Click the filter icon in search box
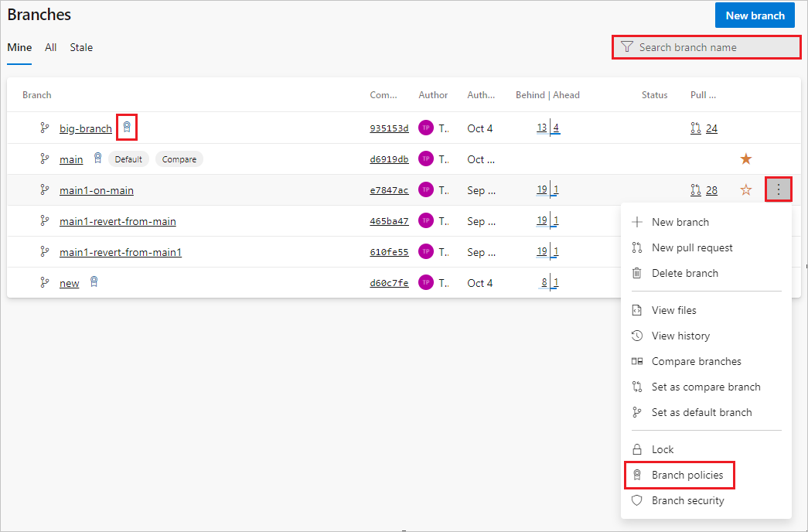 click(x=626, y=47)
